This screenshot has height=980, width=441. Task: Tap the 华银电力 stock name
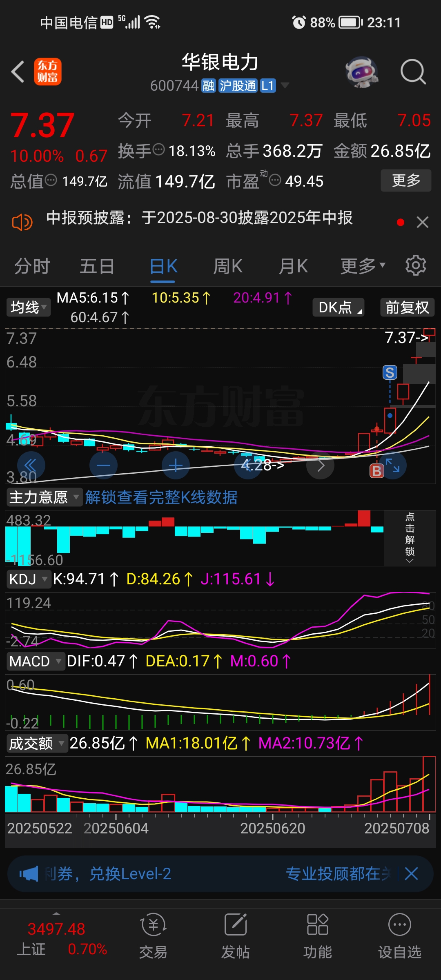[220, 62]
